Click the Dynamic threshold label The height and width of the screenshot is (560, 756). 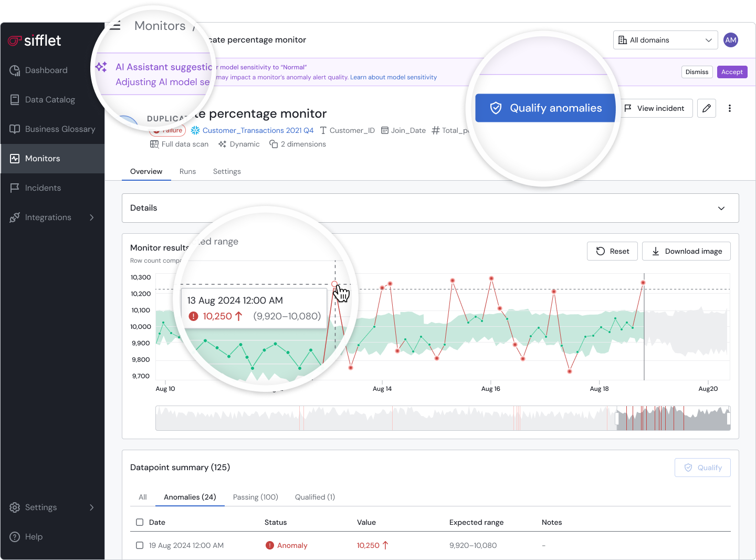[239, 144]
